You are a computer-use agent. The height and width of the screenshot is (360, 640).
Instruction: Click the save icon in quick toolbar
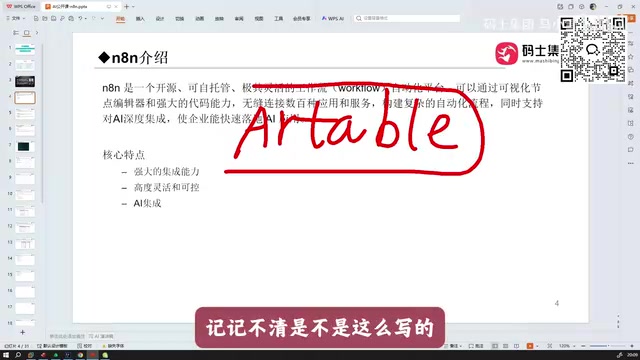[x=53, y=18]
